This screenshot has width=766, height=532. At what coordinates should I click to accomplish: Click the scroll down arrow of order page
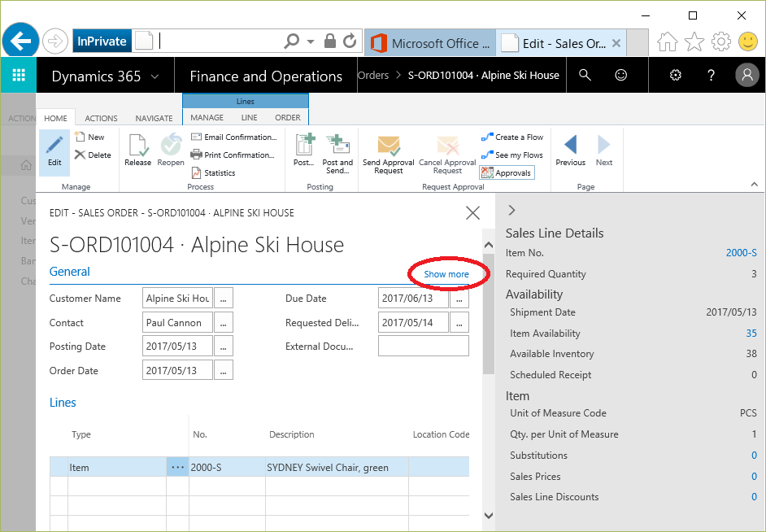489,515
